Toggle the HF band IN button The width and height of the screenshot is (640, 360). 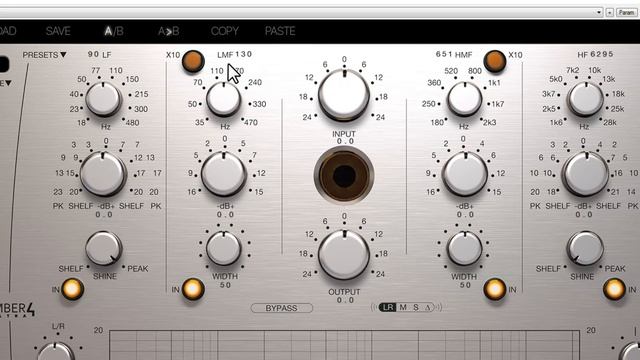[614, 289]
